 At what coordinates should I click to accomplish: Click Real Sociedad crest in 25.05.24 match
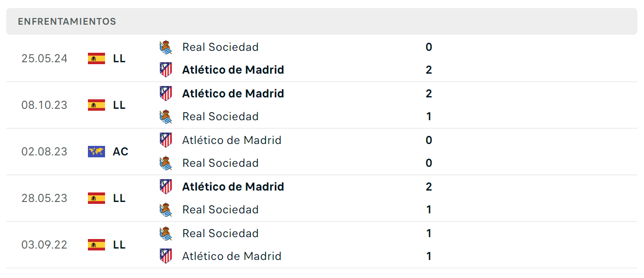pyautogui.click(x=165, y=47)
